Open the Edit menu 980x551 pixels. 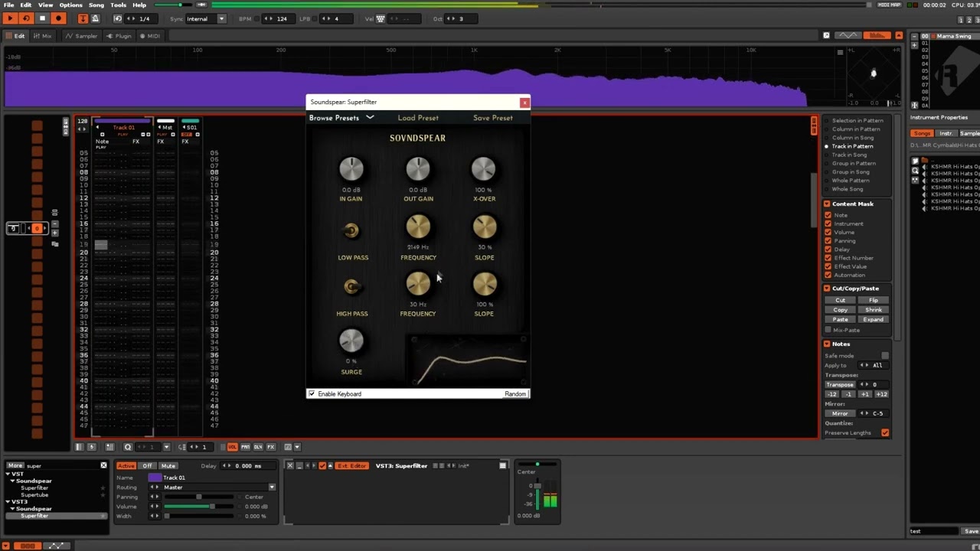point(26,5)
